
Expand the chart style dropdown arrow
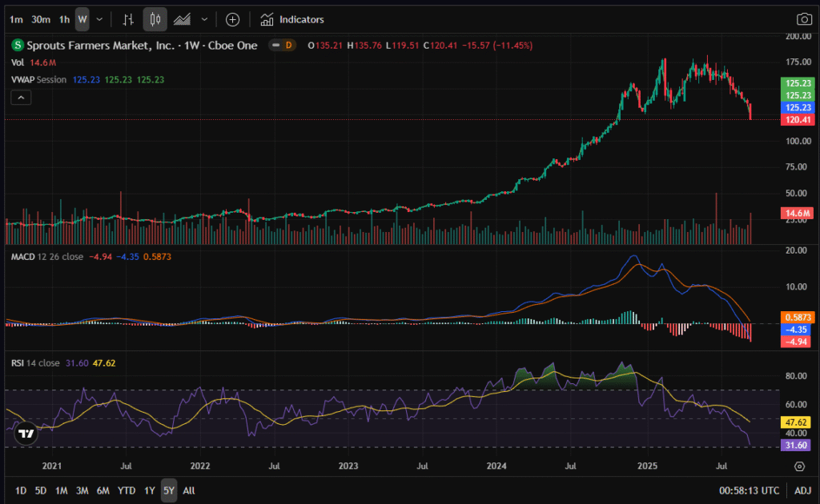click(205, 19)
